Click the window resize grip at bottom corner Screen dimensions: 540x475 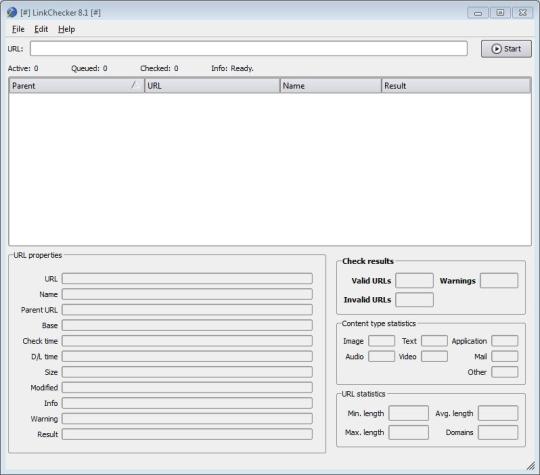tap(531, 466)
